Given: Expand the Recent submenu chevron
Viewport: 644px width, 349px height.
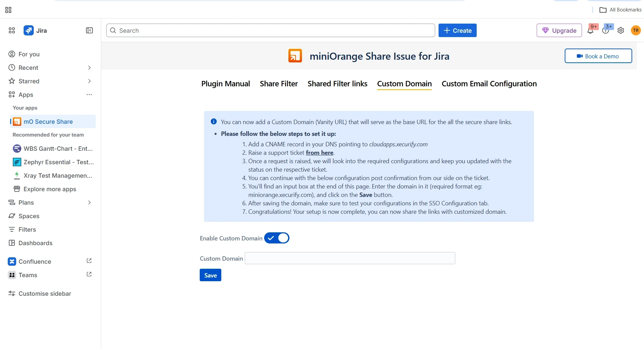Looking at the screenshot, I should click(89, 67).
